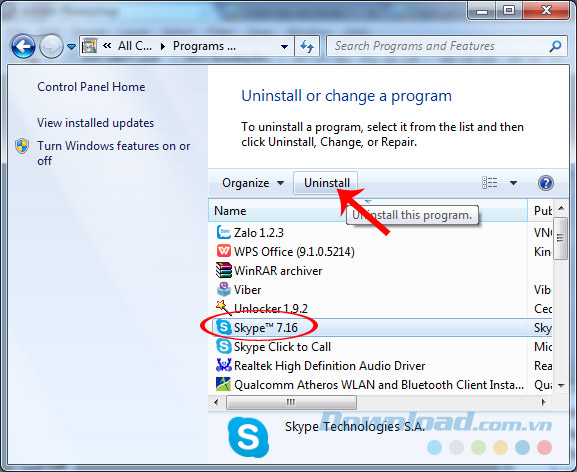
Task: Click the vertical scrollbar down arrow
Action: [561, 386]
